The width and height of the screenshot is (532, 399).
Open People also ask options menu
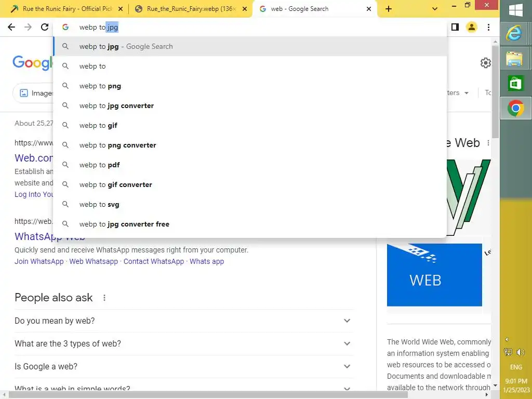104,298
